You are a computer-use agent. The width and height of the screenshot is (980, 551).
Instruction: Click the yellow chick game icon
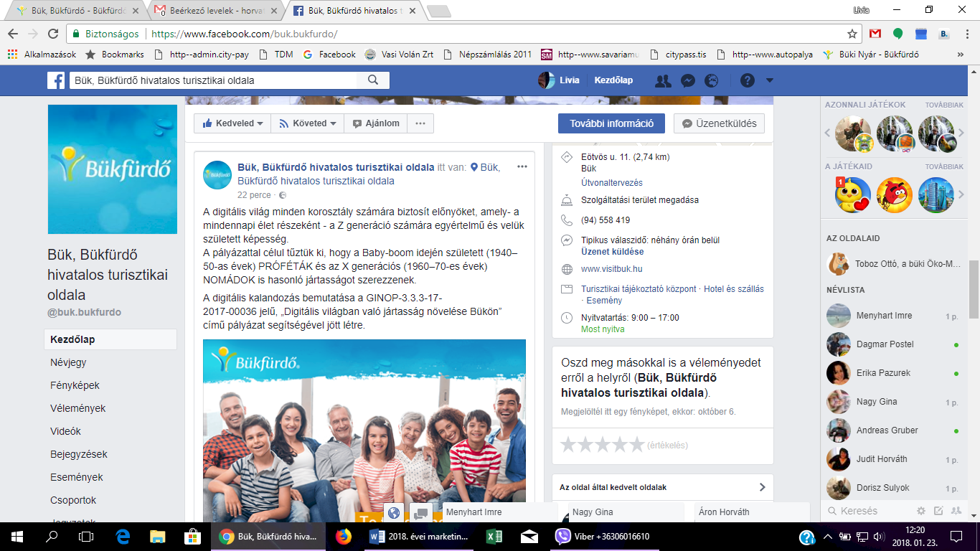pyautogui.click(x=853, y=195)
